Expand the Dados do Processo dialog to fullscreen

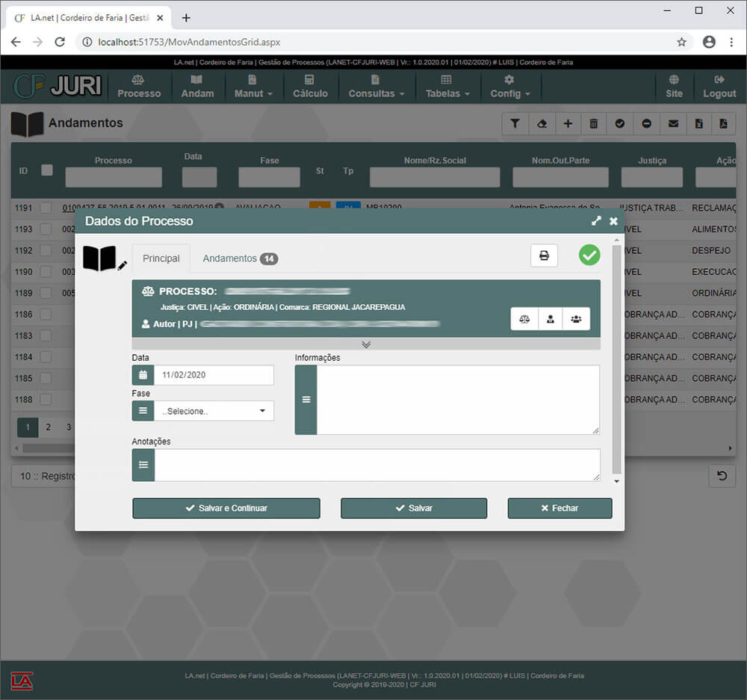click(x=596, y=221)
